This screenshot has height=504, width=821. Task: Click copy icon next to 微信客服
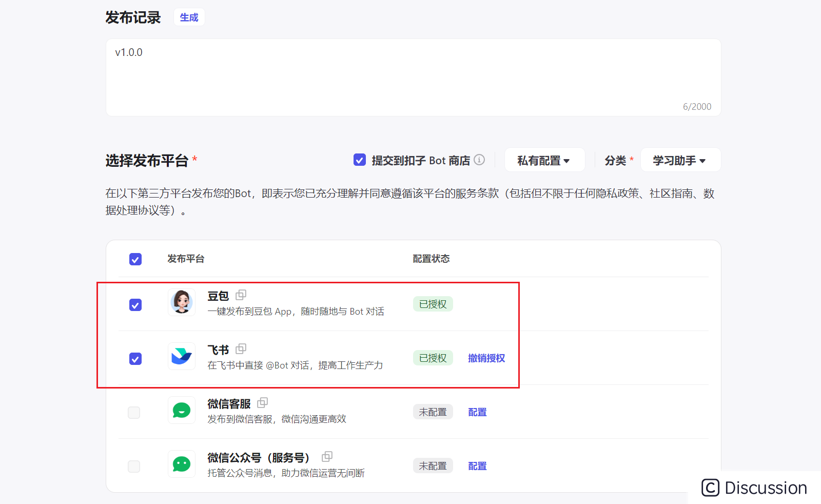(263, 403)
